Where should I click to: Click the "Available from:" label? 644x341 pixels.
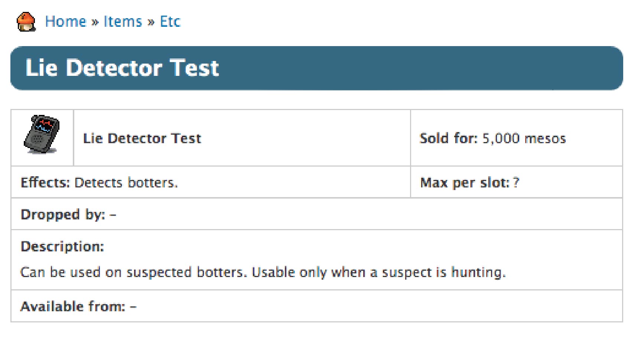tap(73, 306)
